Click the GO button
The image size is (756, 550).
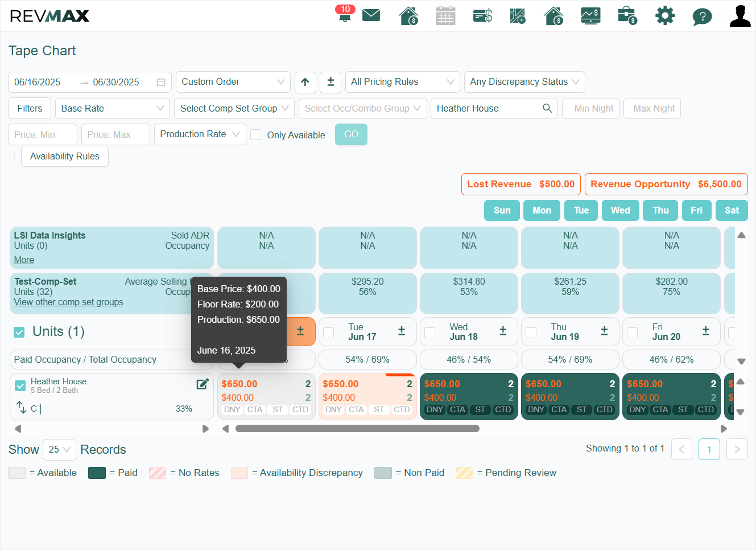pyautogui.click(x=351, y=134)
